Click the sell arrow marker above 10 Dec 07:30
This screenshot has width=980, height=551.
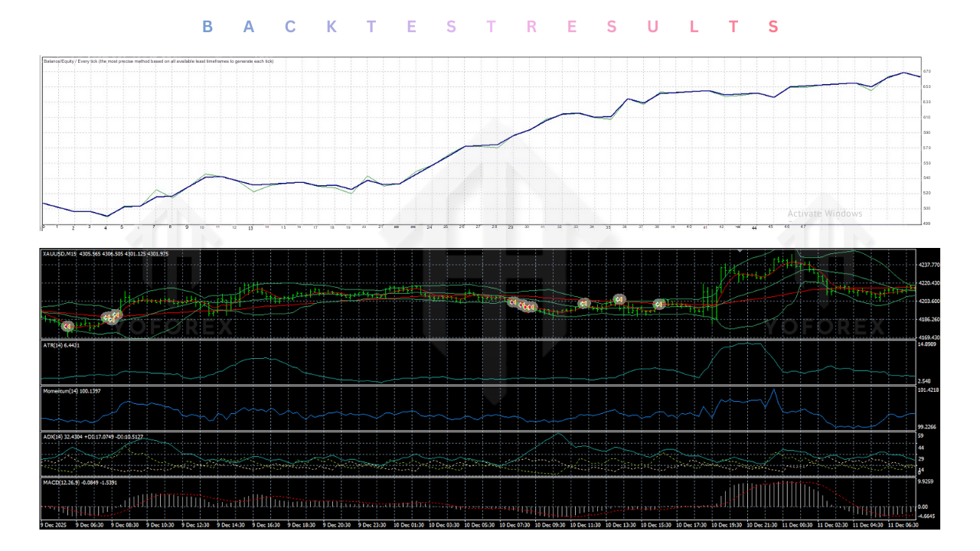click(513, 303)
